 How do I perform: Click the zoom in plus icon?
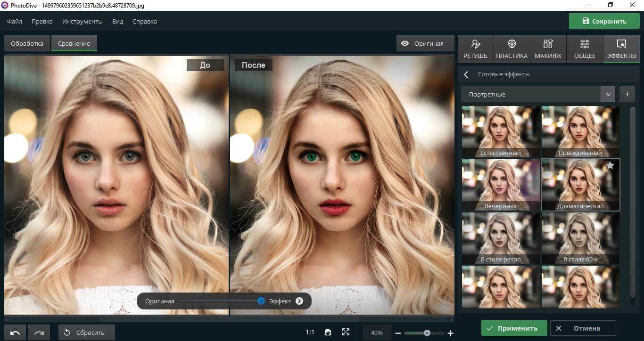(450, 333)
